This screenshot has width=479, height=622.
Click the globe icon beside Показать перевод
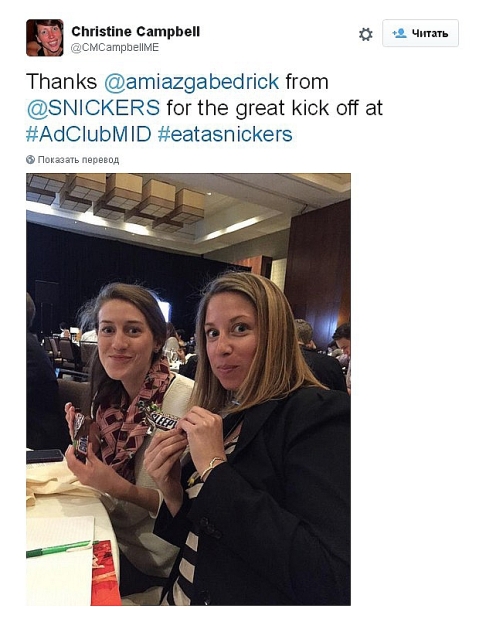(31, 159)
